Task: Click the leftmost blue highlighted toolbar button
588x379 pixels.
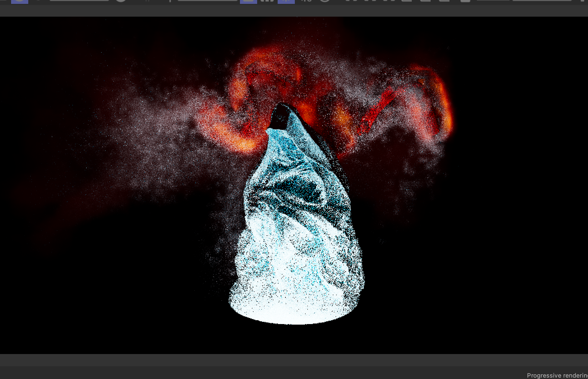Action: pyautogui.click(x=19, y=1)
